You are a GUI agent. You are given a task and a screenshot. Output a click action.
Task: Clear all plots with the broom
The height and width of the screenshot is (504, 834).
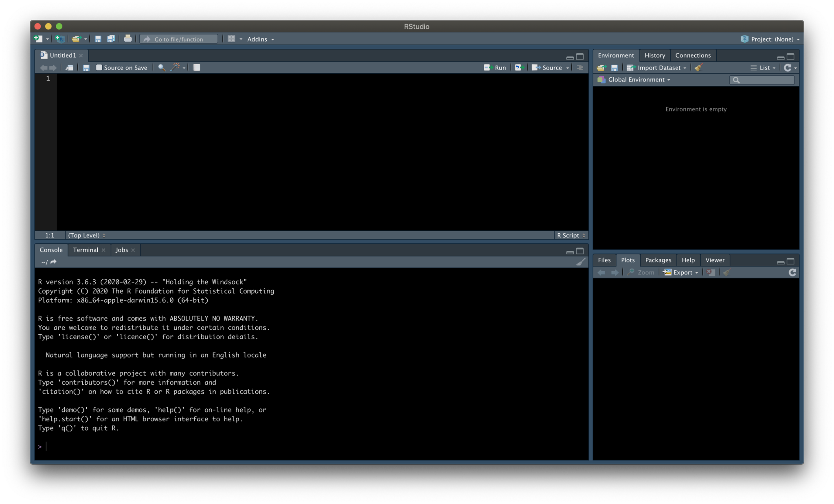coord(727,272)
